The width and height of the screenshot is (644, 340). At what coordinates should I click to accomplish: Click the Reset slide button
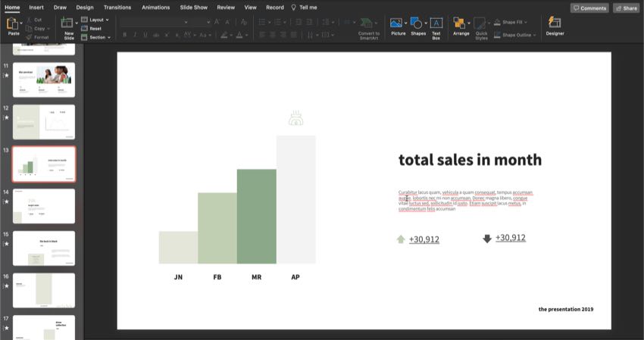tap(92, 28)
